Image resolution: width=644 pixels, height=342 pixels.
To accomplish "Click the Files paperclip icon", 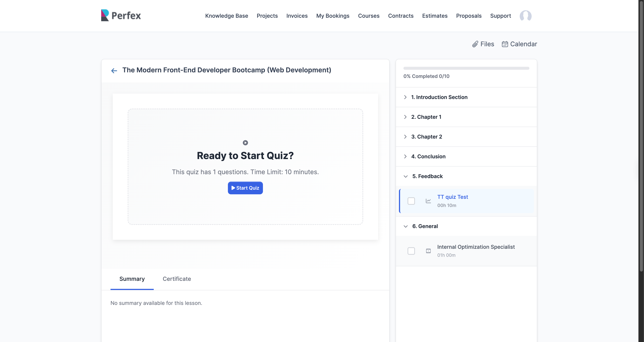I will [475, 44].
